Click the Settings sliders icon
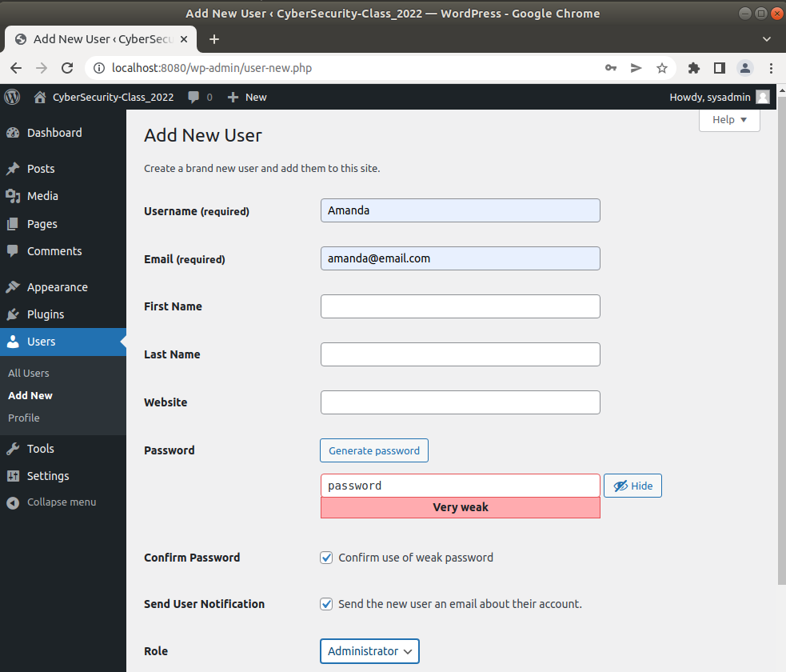 tap(13, 476)
